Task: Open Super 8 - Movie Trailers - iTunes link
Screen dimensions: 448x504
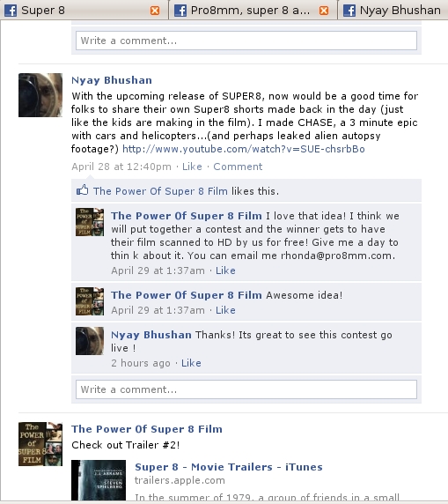Action: (x=229, y=467)
